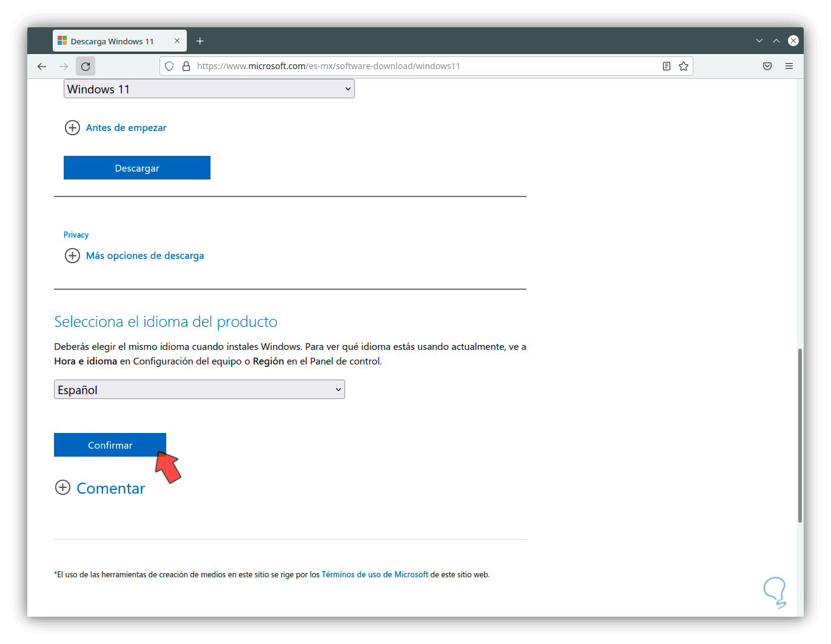Open the Windows 11 edition dropdown
This screenshot has width=831, height=644.
[x=209, y=89]
